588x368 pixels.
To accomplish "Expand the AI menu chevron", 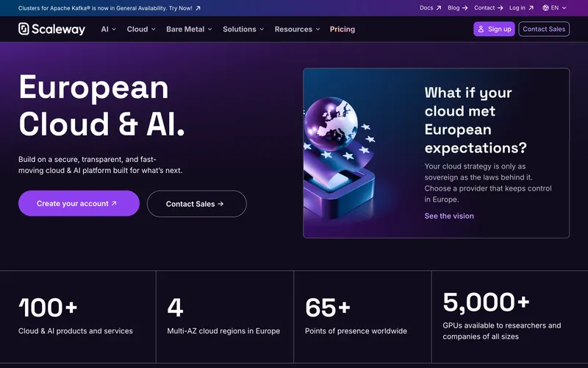I will tap(114, 29).
